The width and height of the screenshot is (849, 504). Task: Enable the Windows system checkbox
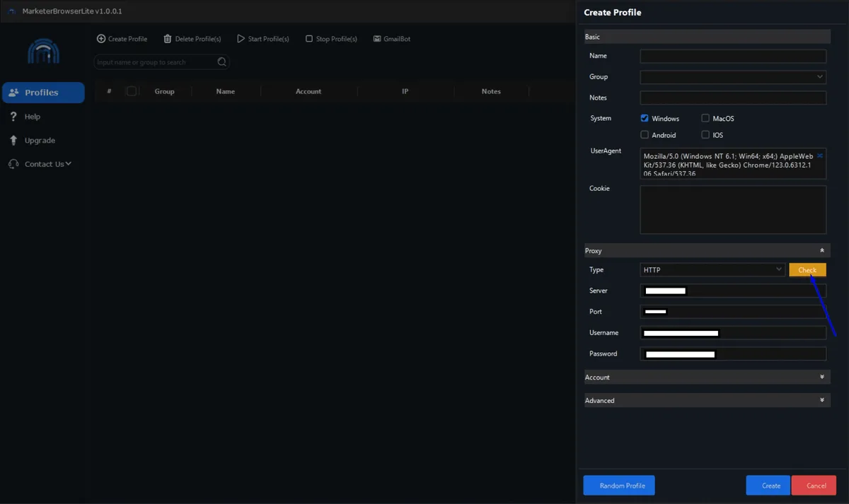[x=645, y=118]
